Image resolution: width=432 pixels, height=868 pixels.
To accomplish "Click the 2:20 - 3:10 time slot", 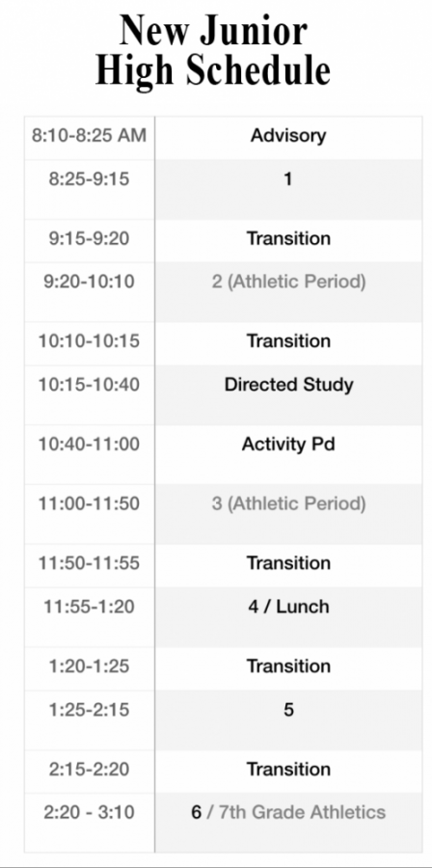I will [89, 813].
